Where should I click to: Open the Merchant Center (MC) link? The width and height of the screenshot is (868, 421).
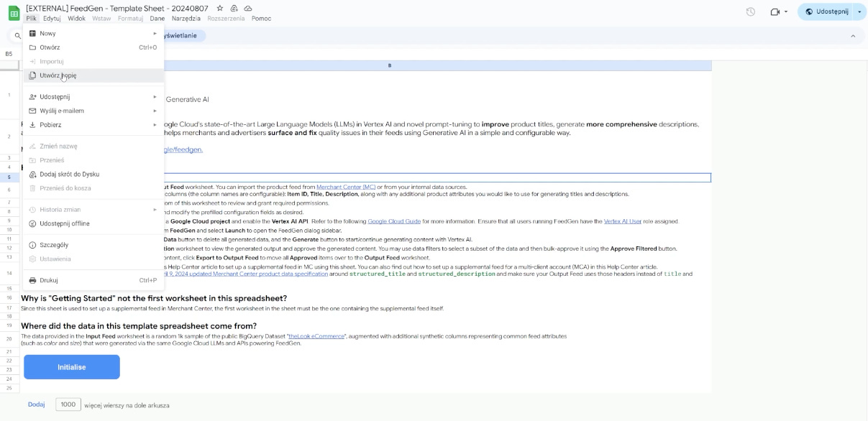coord(346,187)
